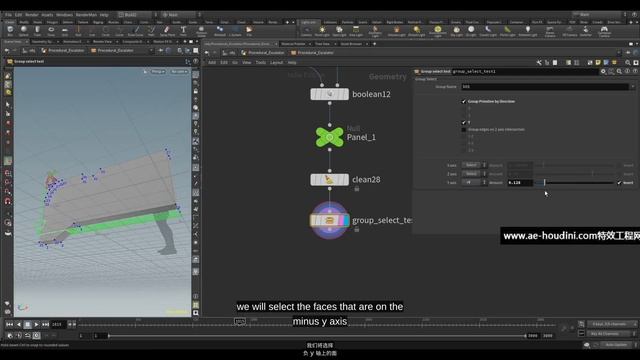The width and height of the screenshot is (640, 360).
Task: Open the Build desktop dropdown
Action: (x=138, y=14)
